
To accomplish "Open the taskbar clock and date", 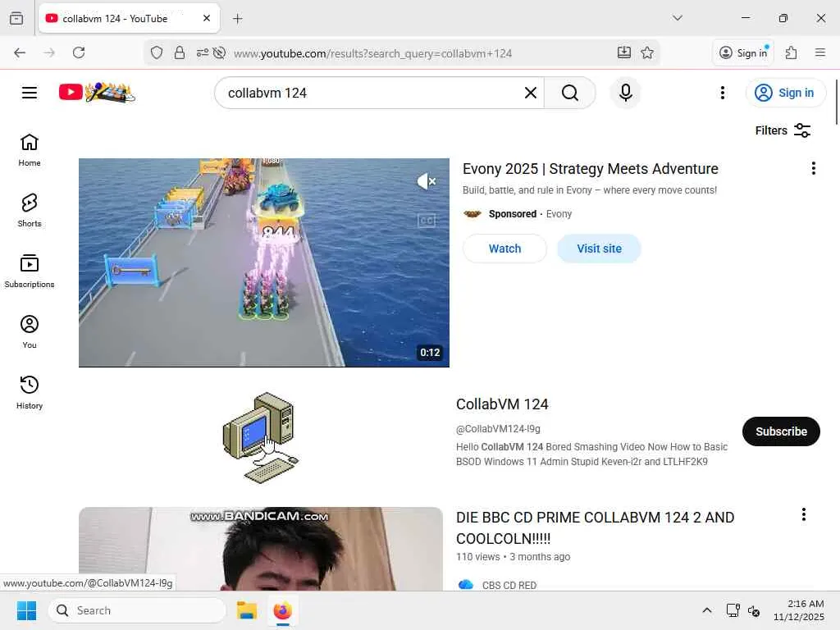I will 798,610.
